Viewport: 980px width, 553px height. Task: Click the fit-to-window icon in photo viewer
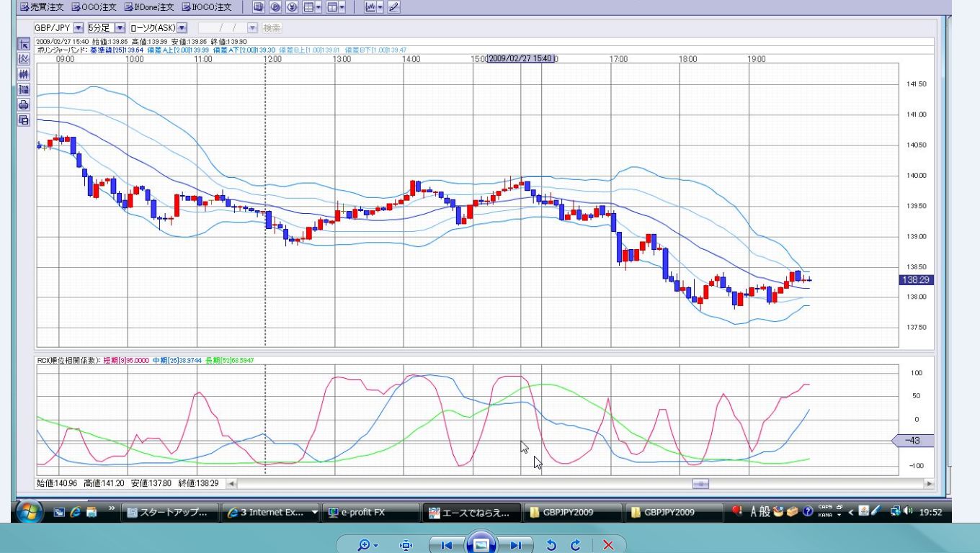pos(406,545)
